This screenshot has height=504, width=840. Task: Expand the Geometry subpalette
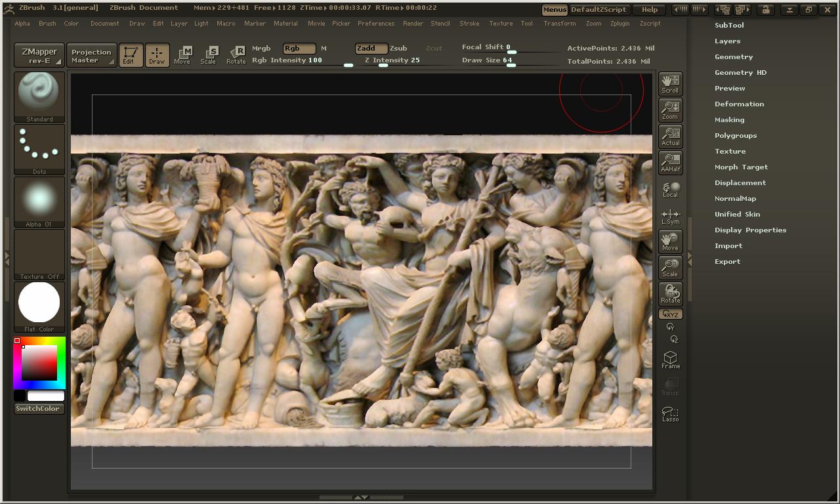(734, 56)
